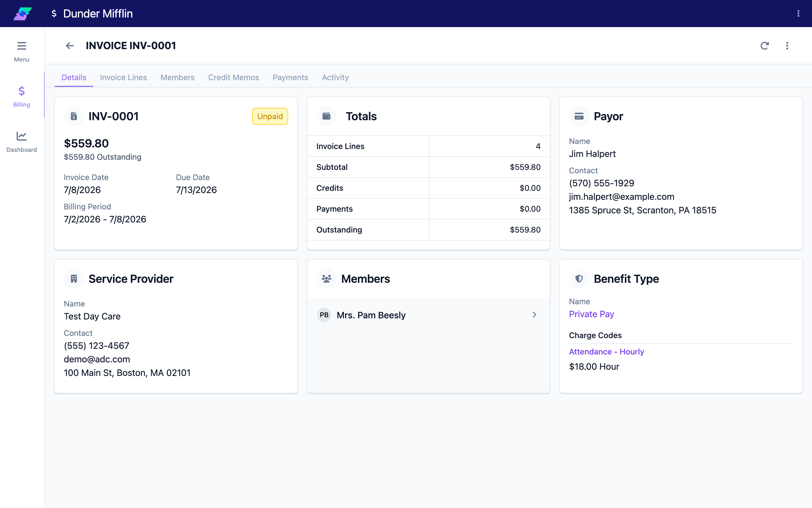The image size is (812, 508).
Task: Open the invoice actions three-dot menu
Action: click(x=787, y=46)
